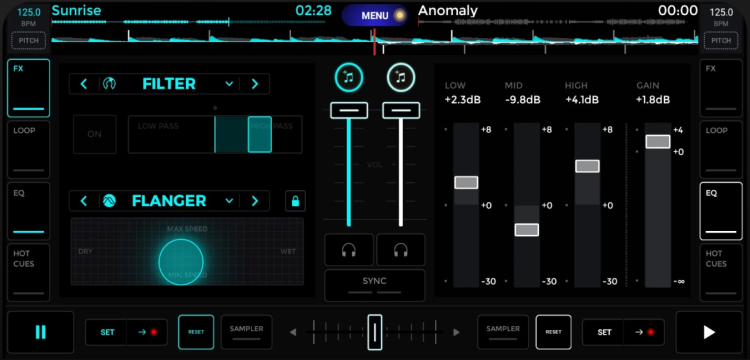The image size is (750, 360).
Task: Click the flanger XY pad circle
Action: click(x=181, y=262)
